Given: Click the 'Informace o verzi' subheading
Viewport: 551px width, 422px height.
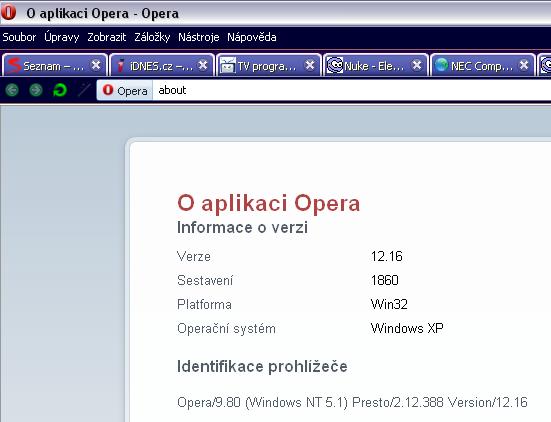Looking at the screenshot, I should 242,227.
